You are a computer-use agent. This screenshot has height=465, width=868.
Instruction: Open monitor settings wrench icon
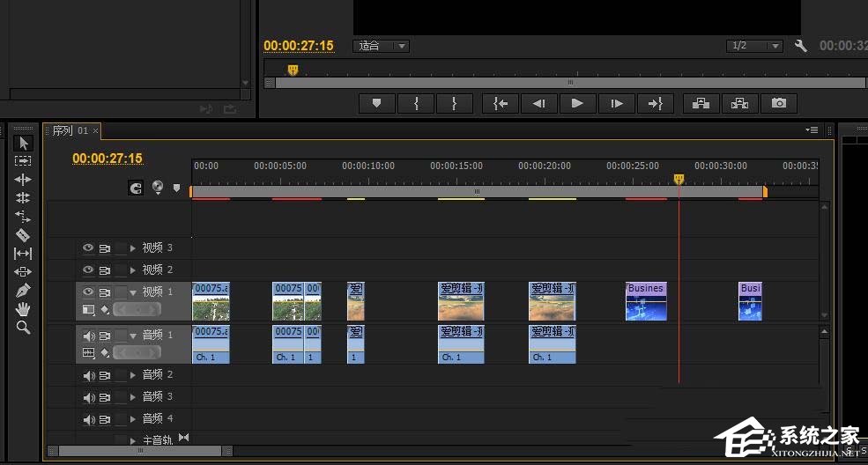click(x=801, y=46)
